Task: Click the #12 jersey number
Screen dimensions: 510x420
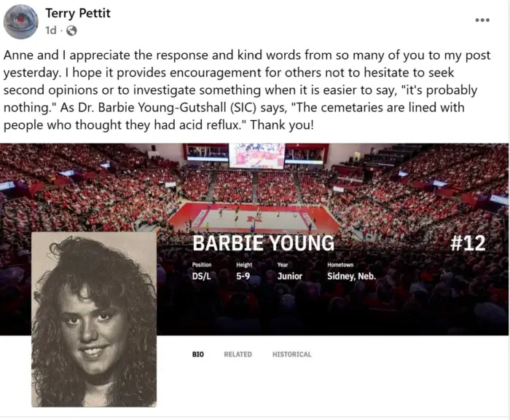Action: [468, 243]
